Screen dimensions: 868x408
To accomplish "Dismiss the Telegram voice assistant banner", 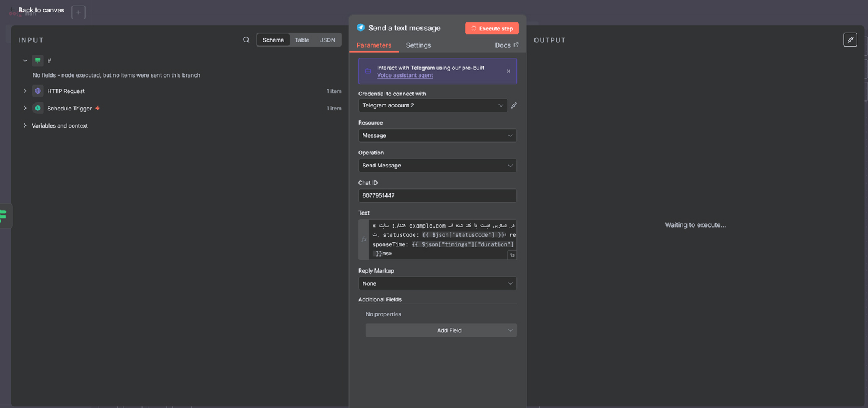I will [x=508, y=71].
